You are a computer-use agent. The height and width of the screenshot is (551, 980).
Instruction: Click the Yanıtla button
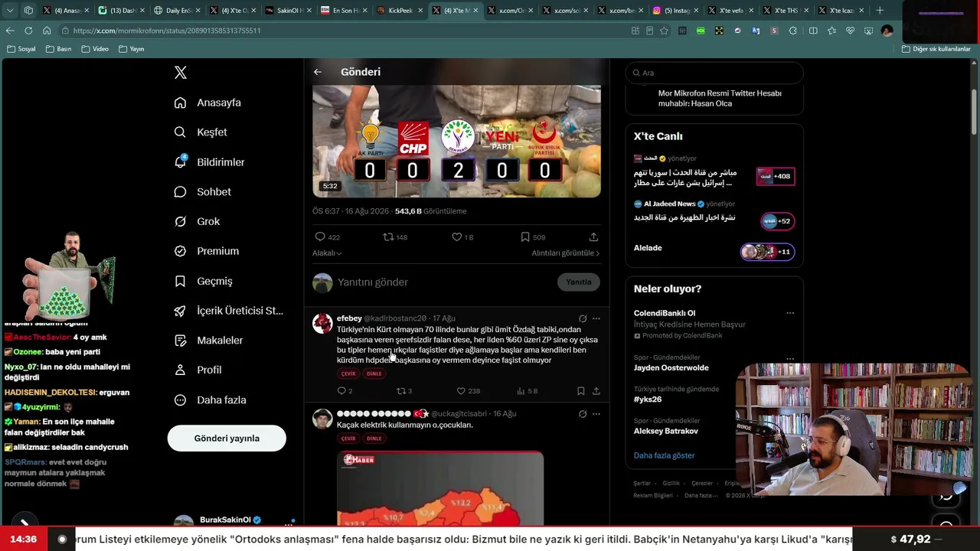[x=579, y=282]
